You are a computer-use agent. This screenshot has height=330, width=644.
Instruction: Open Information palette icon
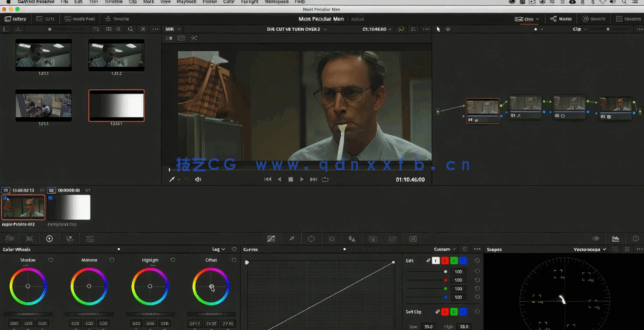[636, 238]
